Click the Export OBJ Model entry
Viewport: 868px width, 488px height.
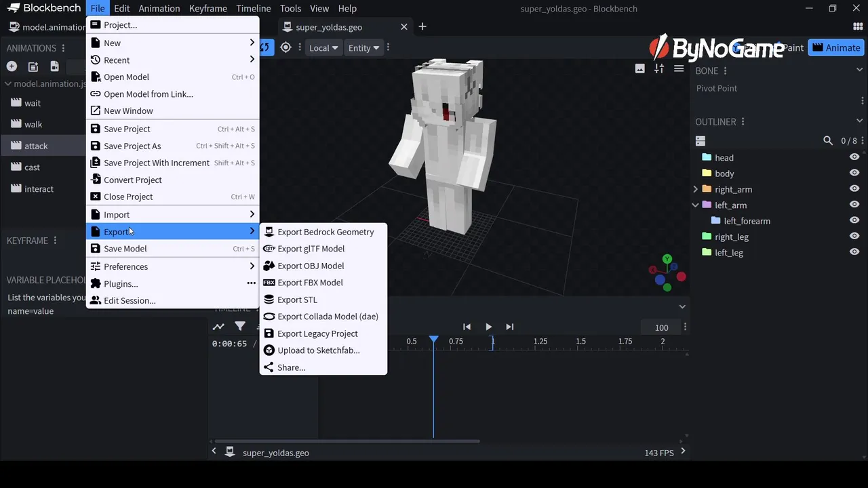[323, 266]
